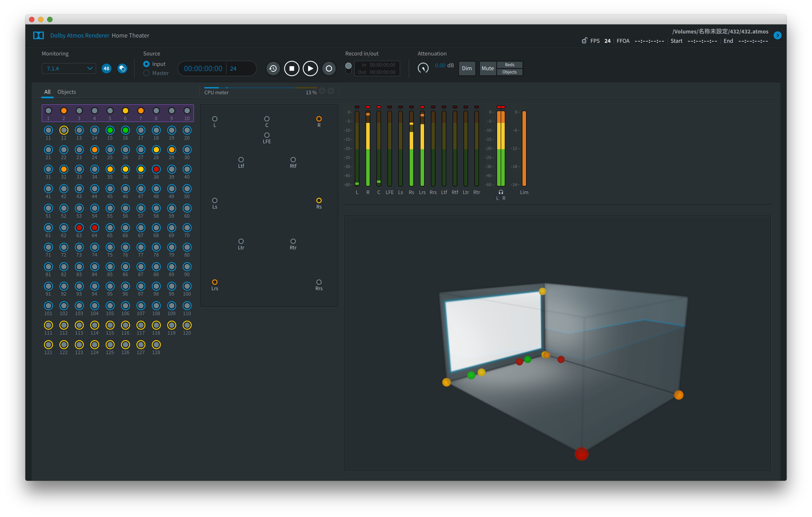Select bed input channel 6
The height and width of the screenshot is (517, 812).
(126, 111)
